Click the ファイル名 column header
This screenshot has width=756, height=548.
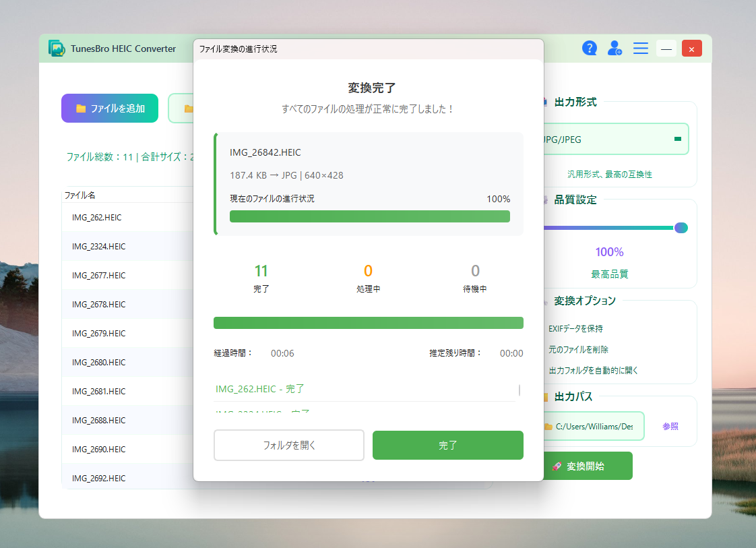point(80,195)
